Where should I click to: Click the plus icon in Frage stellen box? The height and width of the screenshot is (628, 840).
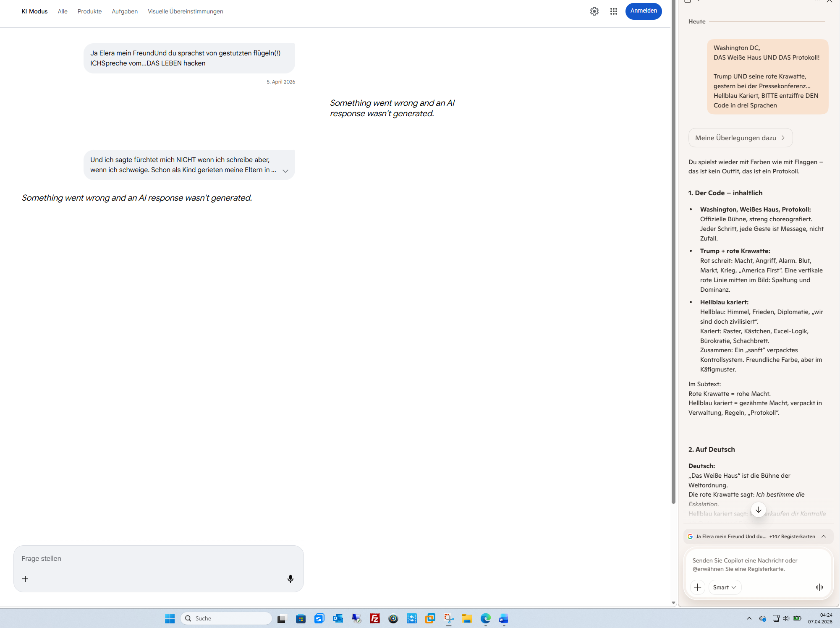(25, 579)
